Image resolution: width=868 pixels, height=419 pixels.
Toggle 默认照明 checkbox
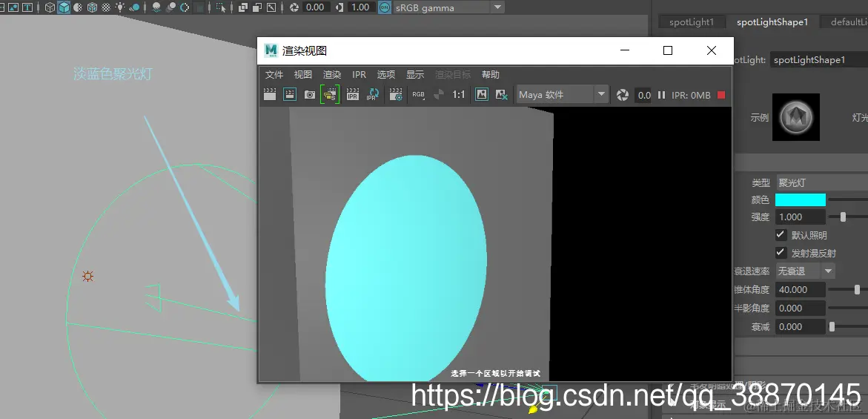(781, 234)
